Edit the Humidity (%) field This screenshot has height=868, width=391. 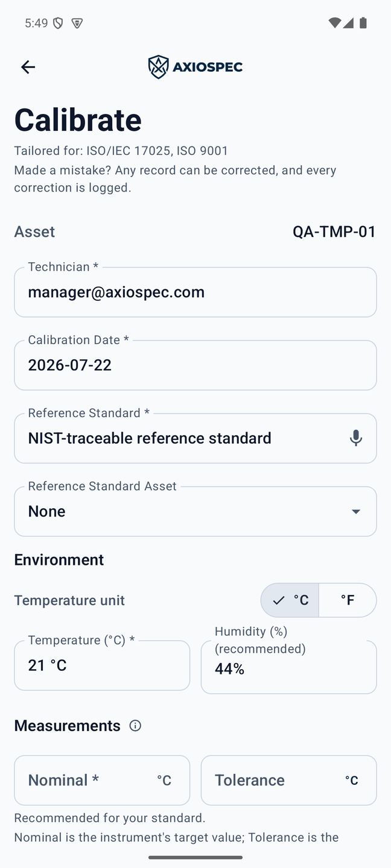coord(288,667)
